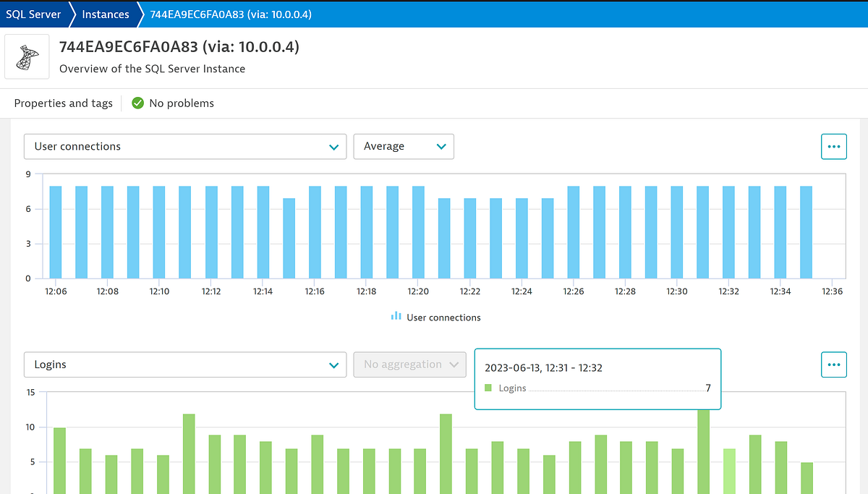Navigate to Instances via the breadcrumb

106,14
